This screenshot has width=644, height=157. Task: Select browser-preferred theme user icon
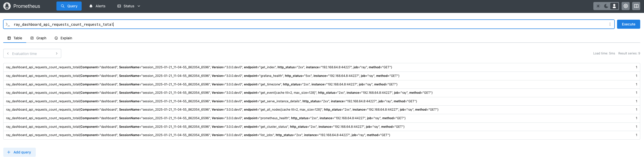(x=614, y=6)
